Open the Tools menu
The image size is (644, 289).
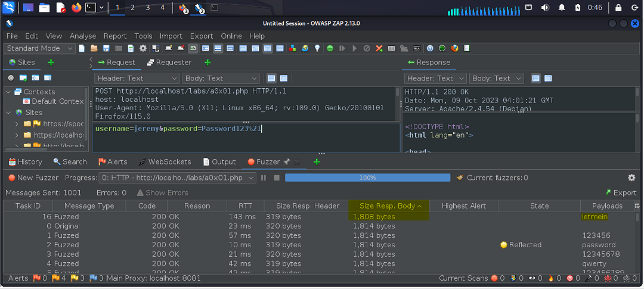pyautogui.click(x=143, y=36)
